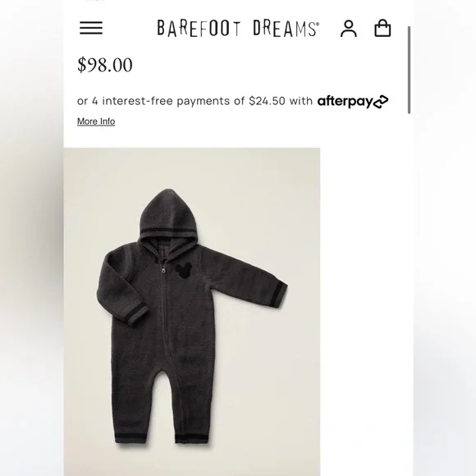Viewport: 476px width, 476px height.
Task: Click the word BAREFOOT in the header
Action: point(199,28)
